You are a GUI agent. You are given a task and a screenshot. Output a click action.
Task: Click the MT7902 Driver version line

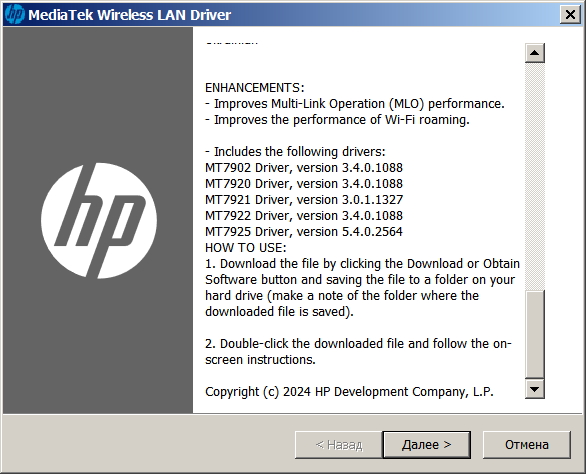pyautogui.click(x=304, y=167)
